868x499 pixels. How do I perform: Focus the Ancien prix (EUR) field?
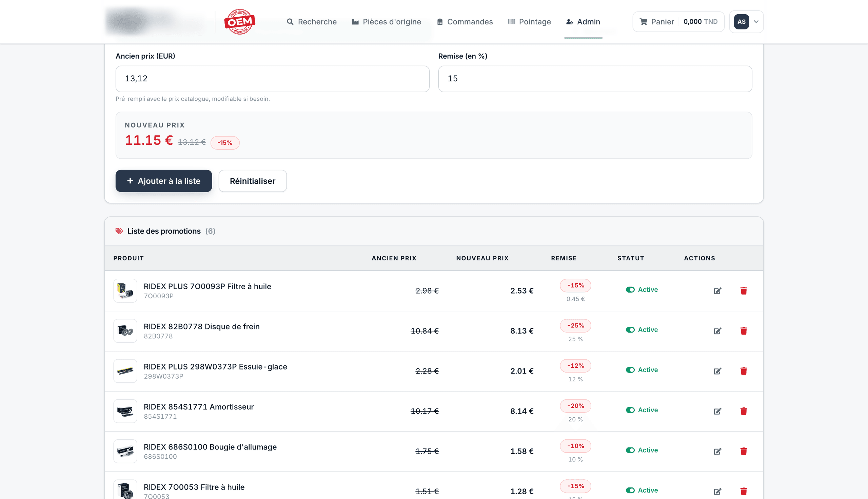click(272, 79)
